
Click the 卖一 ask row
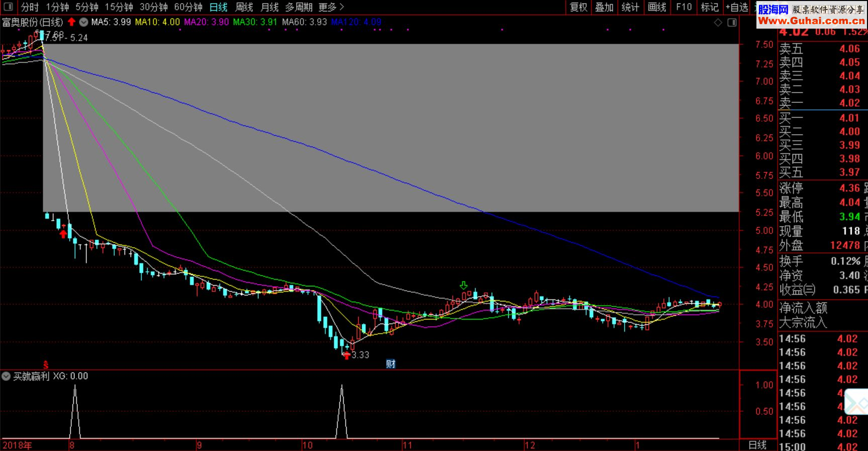(x=823, y=103)
